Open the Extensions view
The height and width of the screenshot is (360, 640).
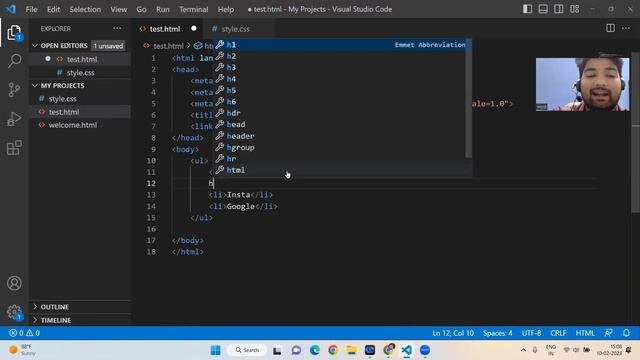point(14,148)
